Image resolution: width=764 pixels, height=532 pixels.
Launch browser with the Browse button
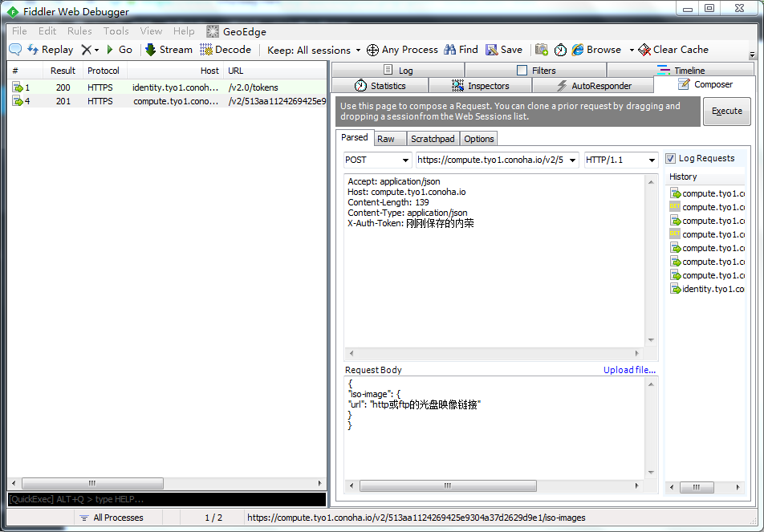[x=597, y=50]
